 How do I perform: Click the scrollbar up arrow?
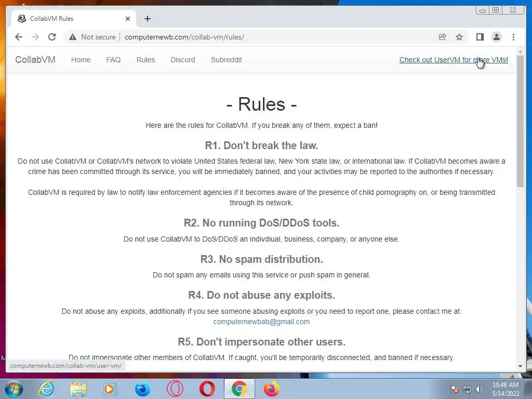(x=520, y=51)
